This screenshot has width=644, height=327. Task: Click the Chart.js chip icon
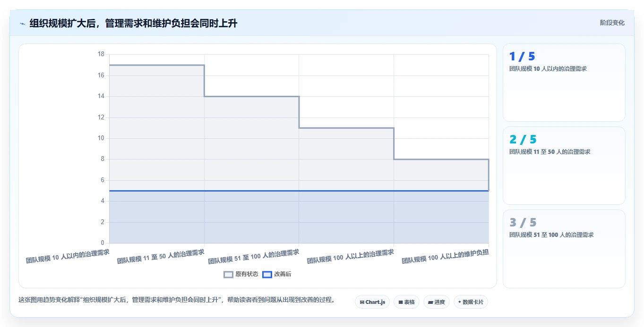pyautogui.click(x=362, y=302)
